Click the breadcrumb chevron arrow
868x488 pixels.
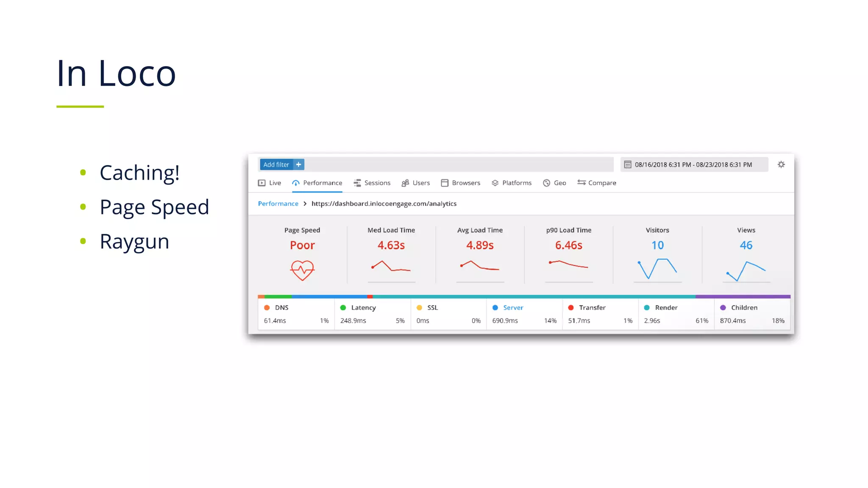pos(305,204)
